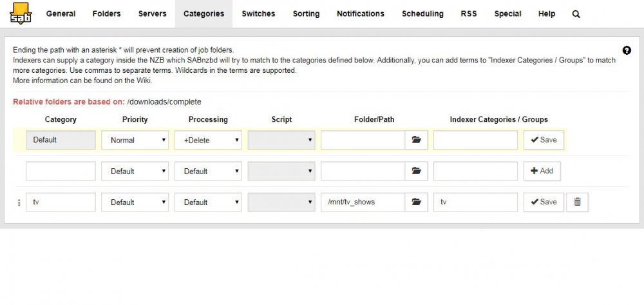
Task: Switch to the Servers tab
Action: [153, 14]
